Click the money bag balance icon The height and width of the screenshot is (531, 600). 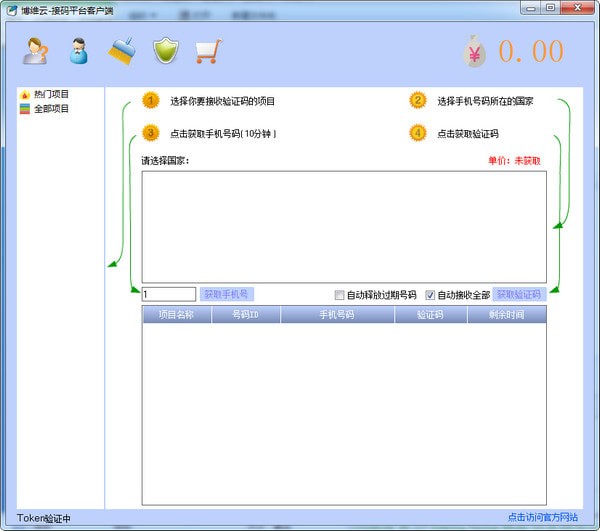[x=475, y=52]
